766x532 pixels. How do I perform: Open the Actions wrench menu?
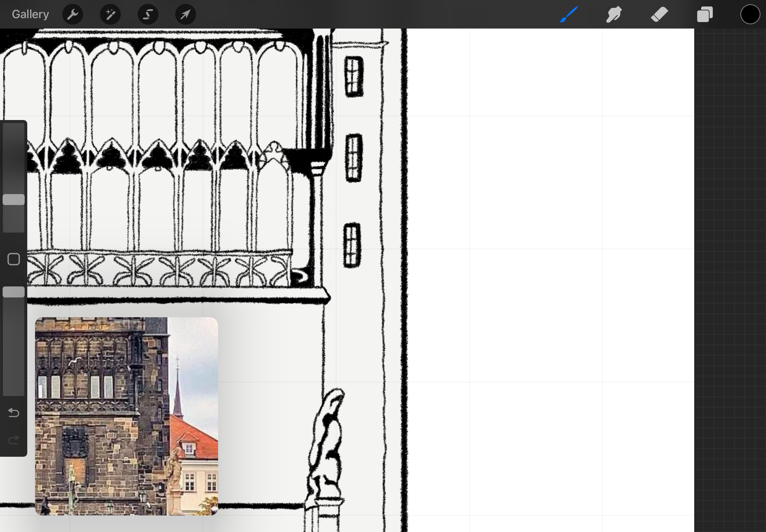coord(72,14)
